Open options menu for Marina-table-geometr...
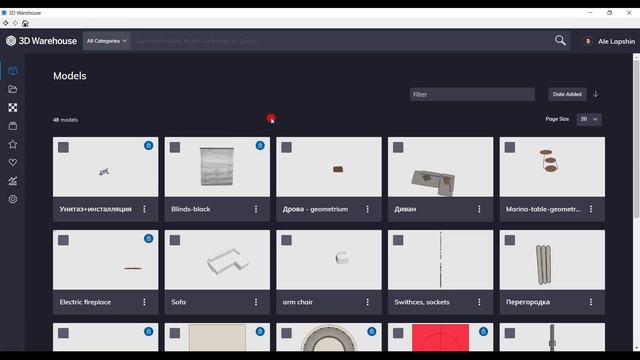 coord(591,209)
